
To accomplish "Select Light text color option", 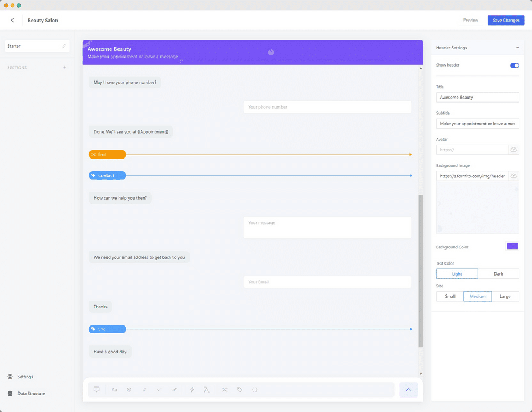I will [x=457, y=274].
